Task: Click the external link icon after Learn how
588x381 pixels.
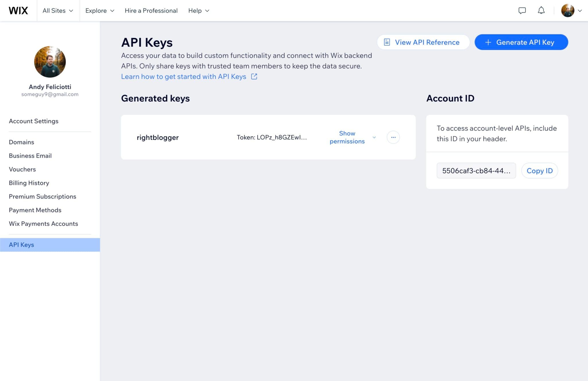Action: 254,76
